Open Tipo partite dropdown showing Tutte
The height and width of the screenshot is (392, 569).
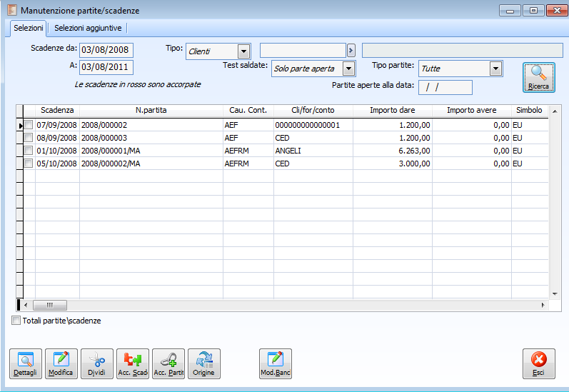pyautogui.click(x=495, y=69)
